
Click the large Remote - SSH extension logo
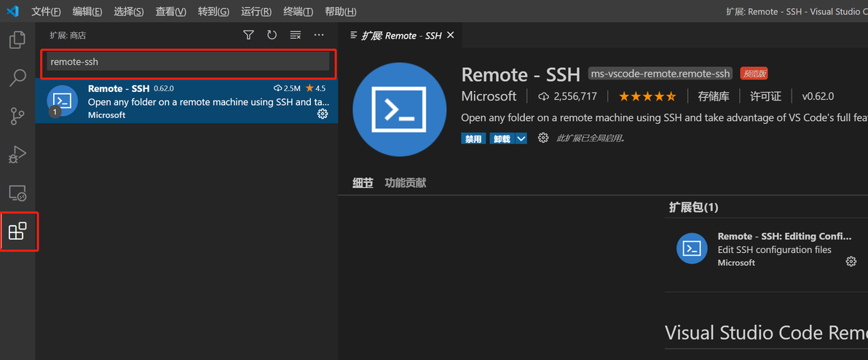(399, 109)
